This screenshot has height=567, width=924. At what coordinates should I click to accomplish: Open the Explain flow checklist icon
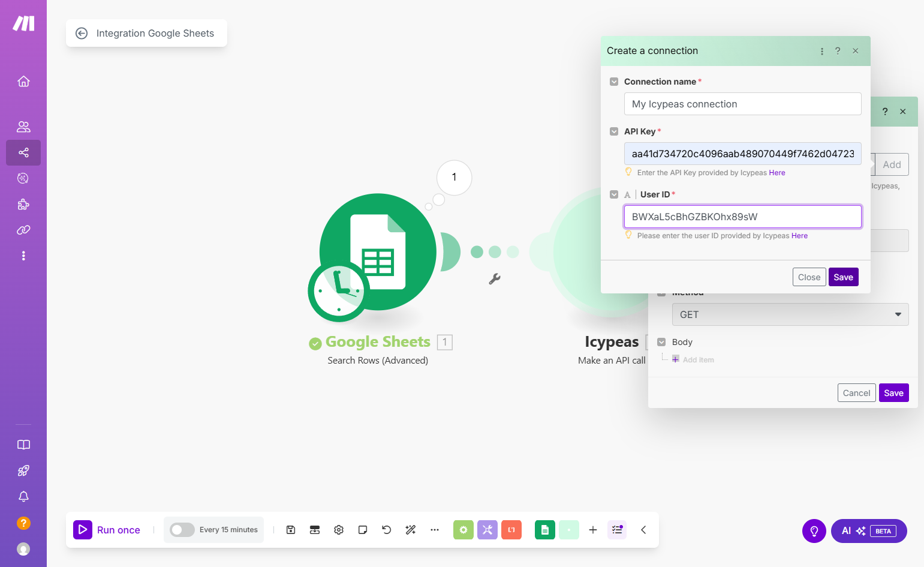coord(617,530)
